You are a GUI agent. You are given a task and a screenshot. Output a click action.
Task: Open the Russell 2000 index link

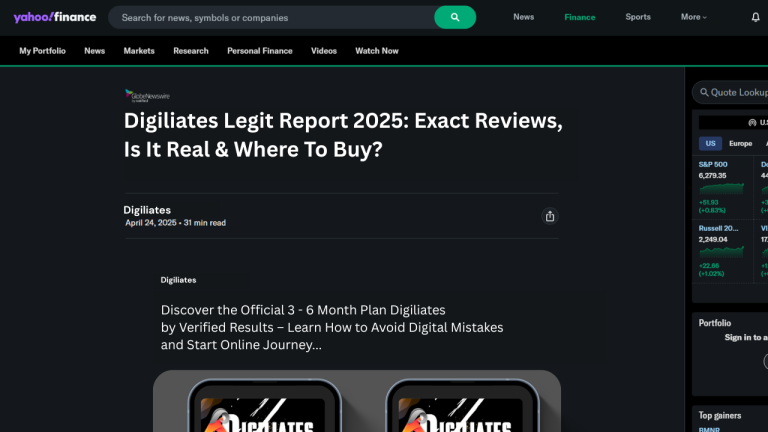point(718,228)
